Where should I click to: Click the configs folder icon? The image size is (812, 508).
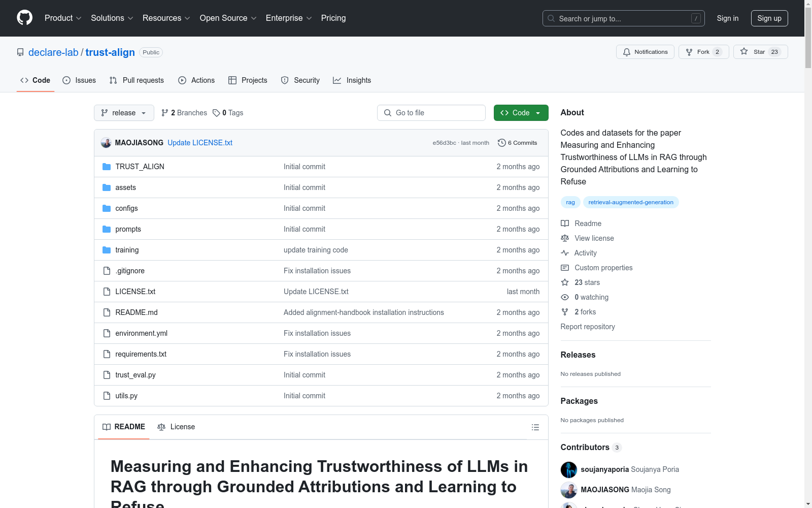tap(107, 208)
